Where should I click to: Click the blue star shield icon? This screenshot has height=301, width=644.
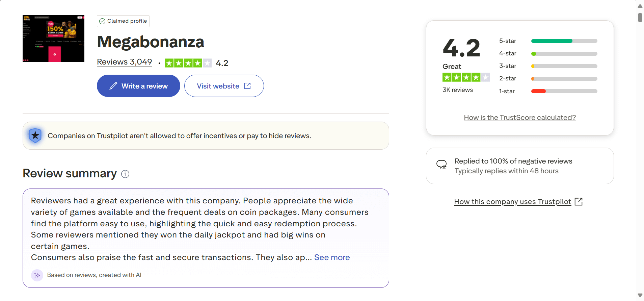pos(35,135)
